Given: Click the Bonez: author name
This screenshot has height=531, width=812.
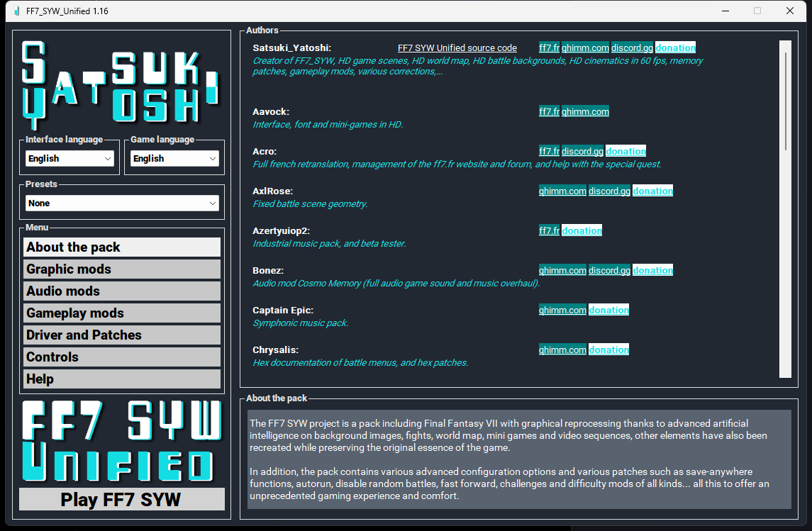Looking at the screenshot, I should (x=268, y=270).
